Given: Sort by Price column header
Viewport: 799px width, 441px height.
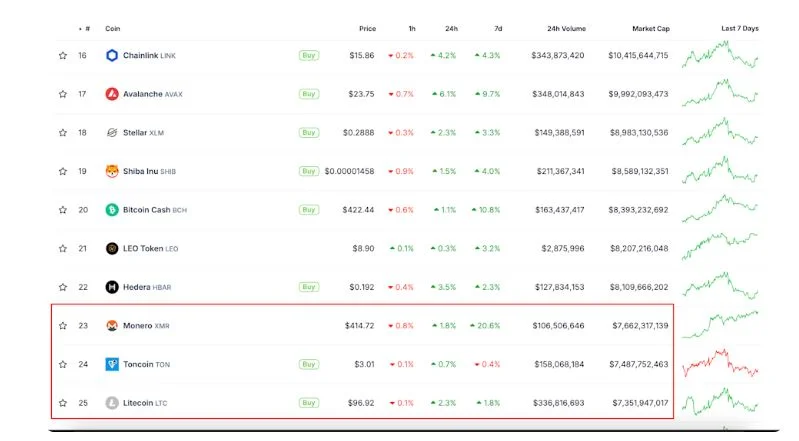Looking at the screenshot, I should 367,29.
